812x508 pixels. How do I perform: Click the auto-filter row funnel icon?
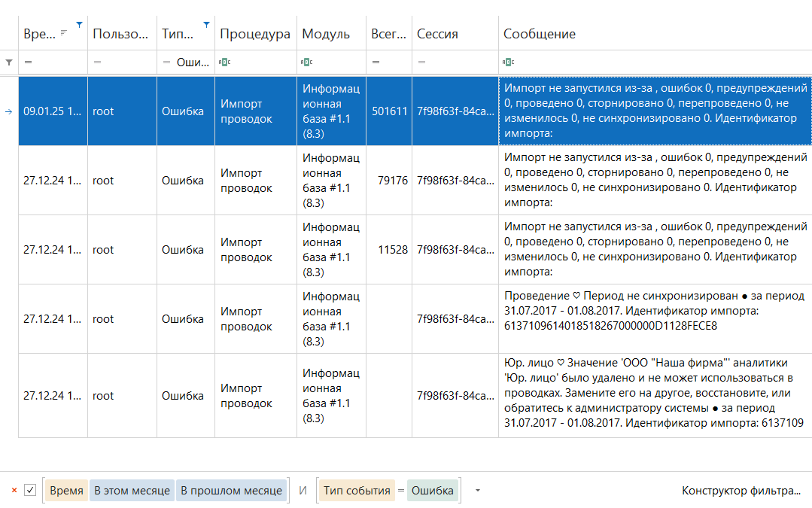click(9, 62)
